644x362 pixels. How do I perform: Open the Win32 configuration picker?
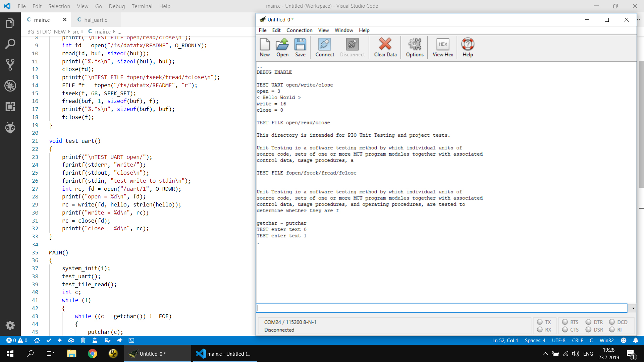(x=606, y=340)
